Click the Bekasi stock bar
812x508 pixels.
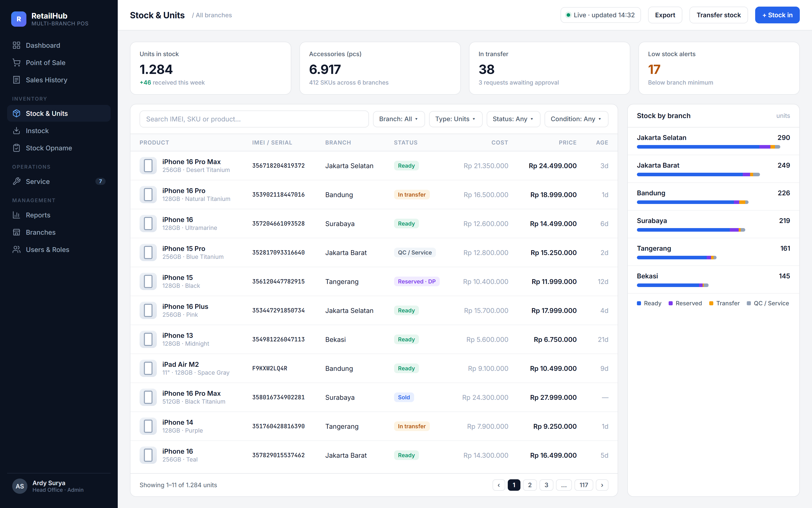[x=672, y=285]
